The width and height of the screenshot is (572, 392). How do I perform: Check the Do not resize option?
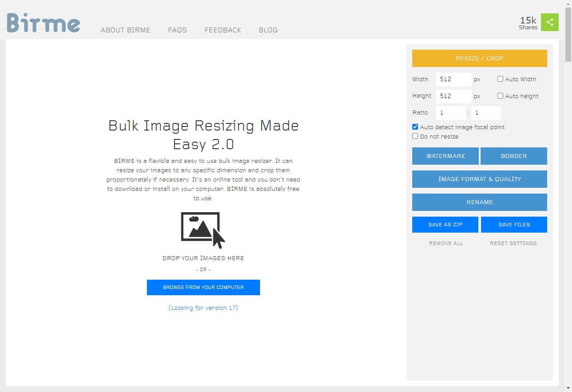click(x=415, y=136)
